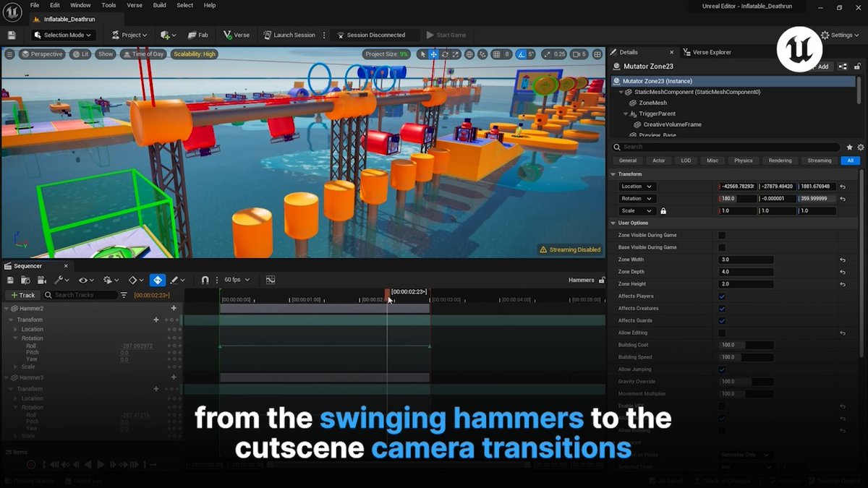Collapse the User Options section
This screenshot has width=868, height=488.
pos(613,223)
